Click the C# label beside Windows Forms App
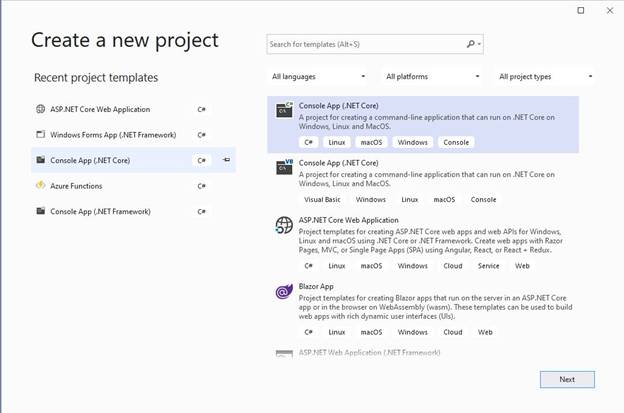Image resolution: width=624 pixels, height=413 pixels. coord(201,135)
